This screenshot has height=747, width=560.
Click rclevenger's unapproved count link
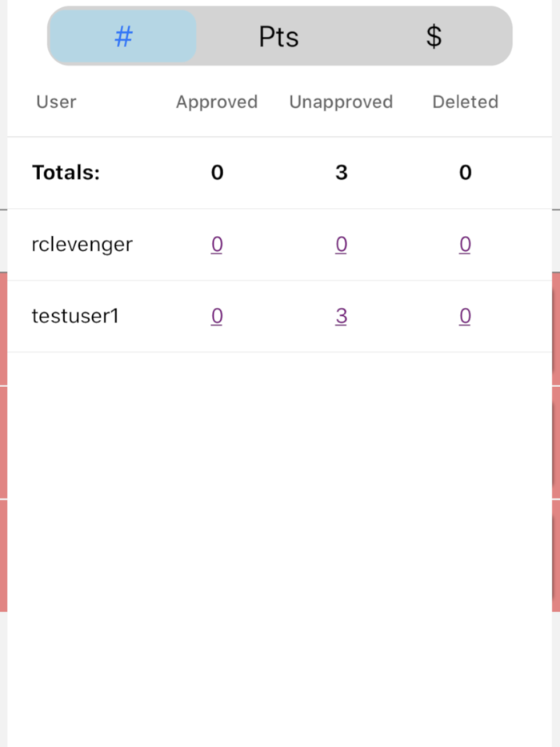coord(341,244)
